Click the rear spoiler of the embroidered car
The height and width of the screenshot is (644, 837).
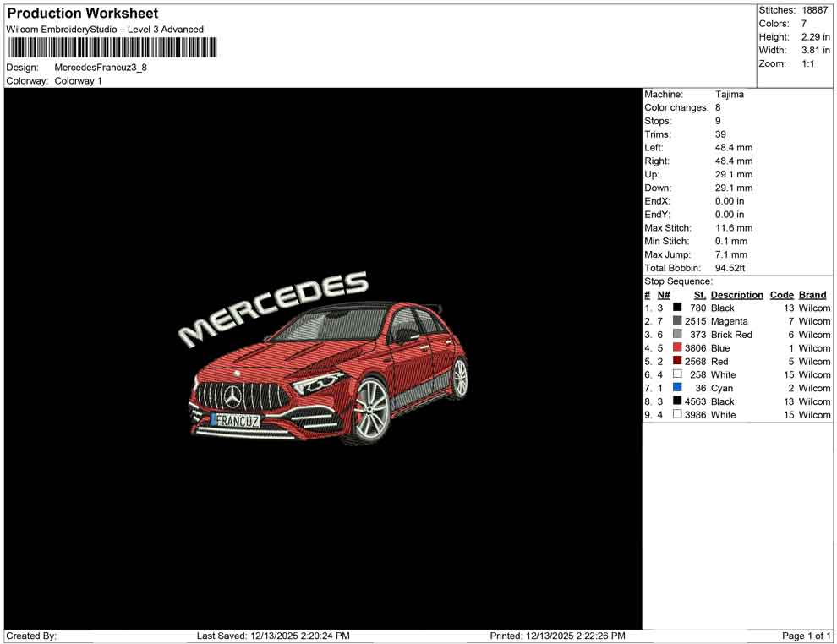[x=439, y=308]
